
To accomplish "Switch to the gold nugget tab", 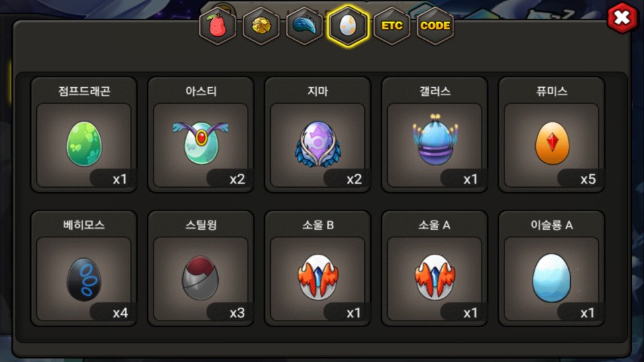I will [261, 26].
